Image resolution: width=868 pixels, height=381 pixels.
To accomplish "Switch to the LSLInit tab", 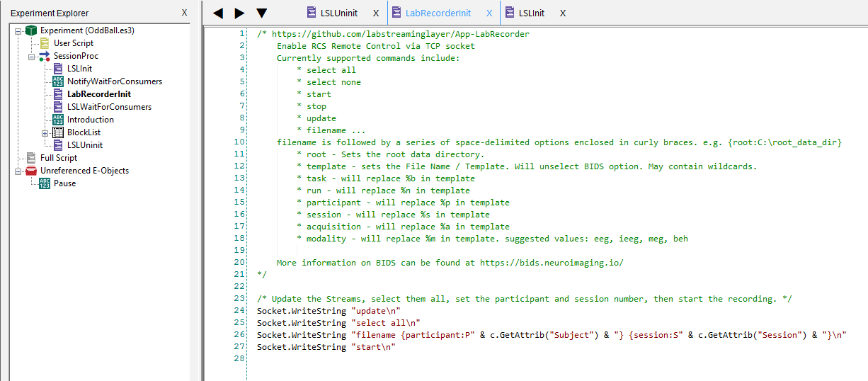I will point(532,13).
